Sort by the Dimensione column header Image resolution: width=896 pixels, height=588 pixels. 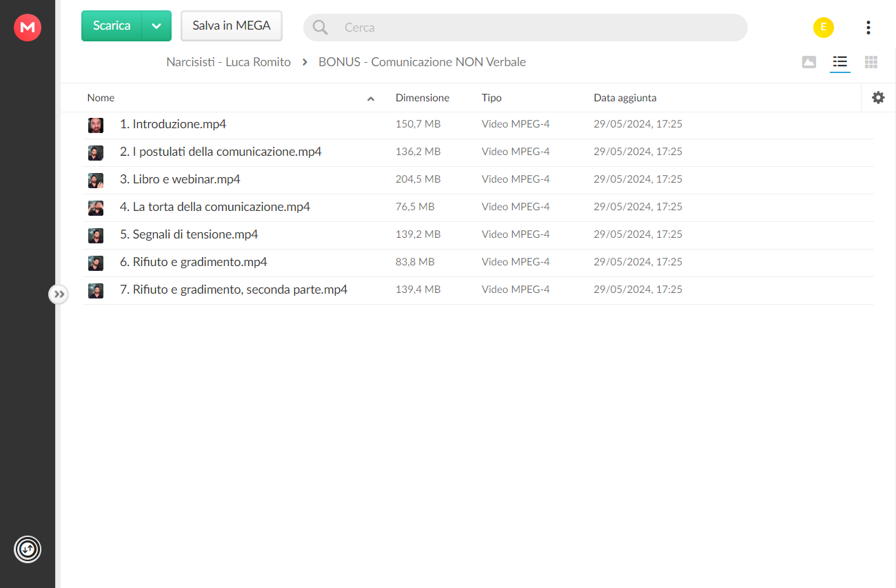point(422,98)
